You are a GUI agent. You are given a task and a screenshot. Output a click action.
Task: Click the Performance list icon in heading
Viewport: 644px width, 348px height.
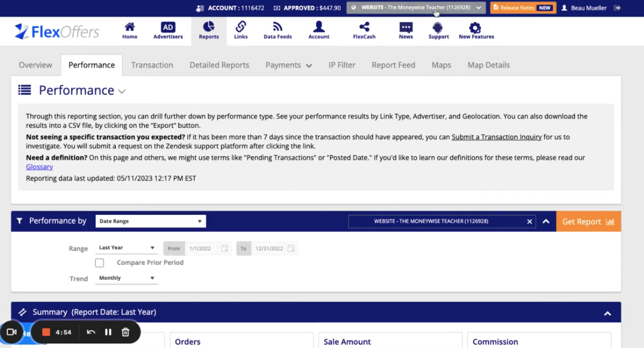point(24,90)
